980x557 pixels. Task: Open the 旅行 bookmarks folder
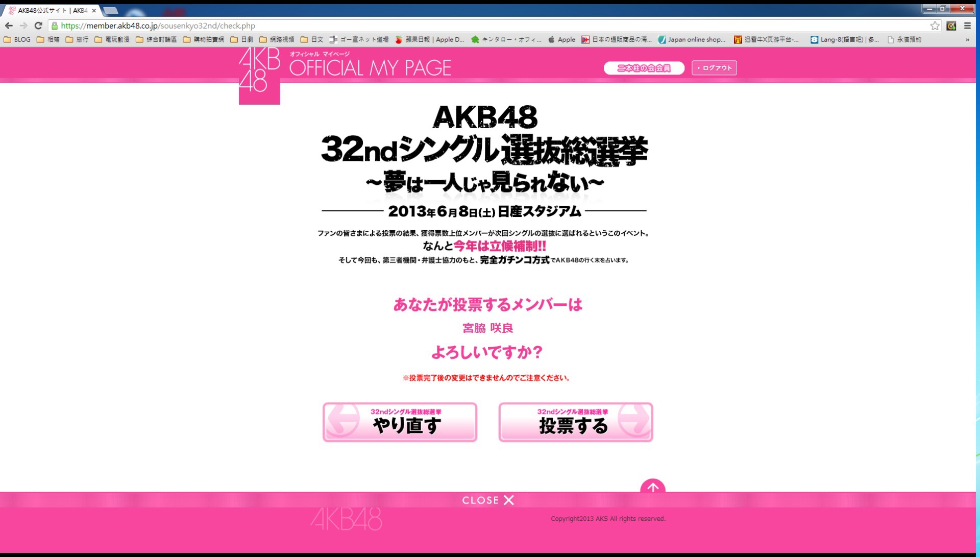(77, 39)
